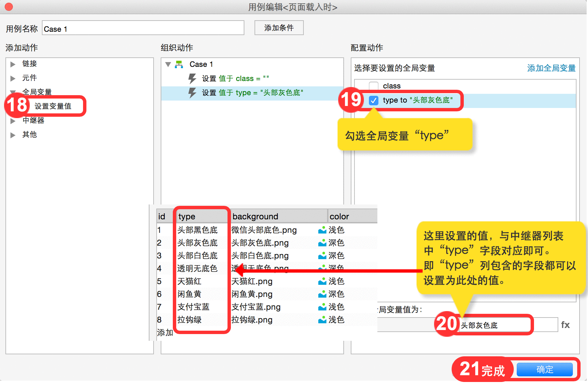The image size is (588, 384).
Task: Open the fx expression editor
Action: [565, 325]
